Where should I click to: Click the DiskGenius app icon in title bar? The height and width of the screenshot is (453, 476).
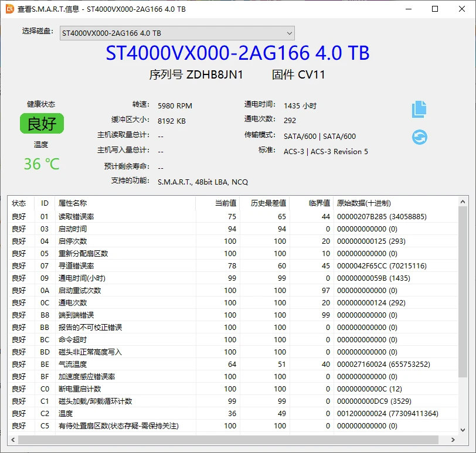coord(10,9)
